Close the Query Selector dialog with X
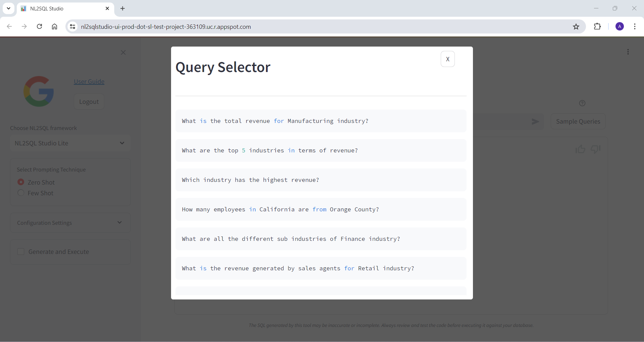 tap(447, 59)
